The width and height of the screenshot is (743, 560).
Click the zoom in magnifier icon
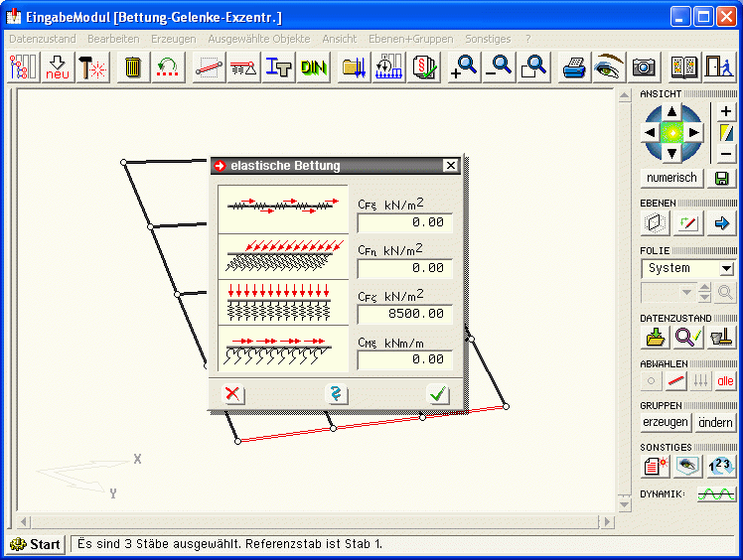click(463, 68)
